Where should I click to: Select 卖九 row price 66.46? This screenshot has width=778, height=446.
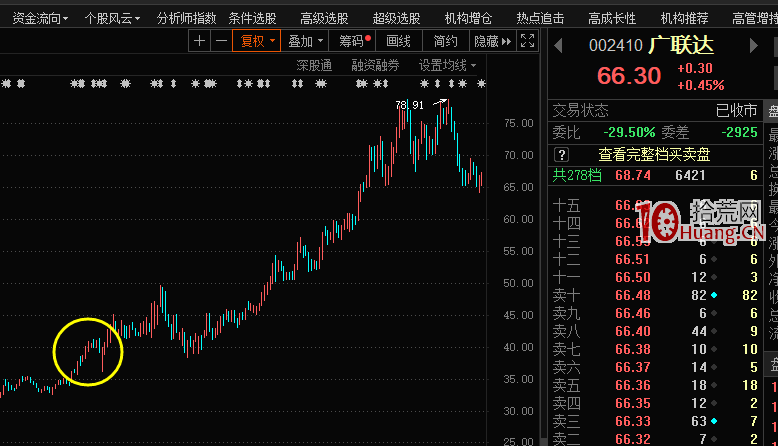click(633, 313)
